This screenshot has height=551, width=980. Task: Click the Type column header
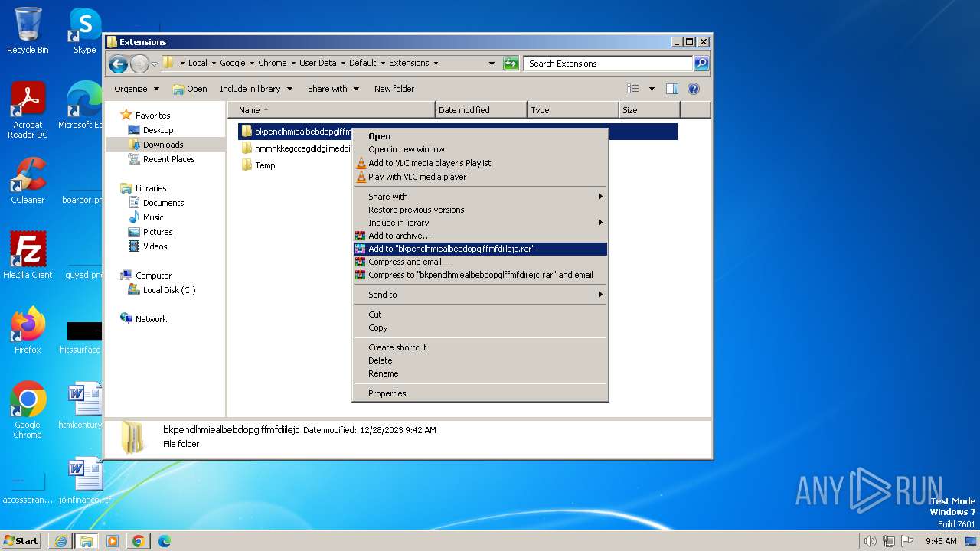tap(573, 110)
